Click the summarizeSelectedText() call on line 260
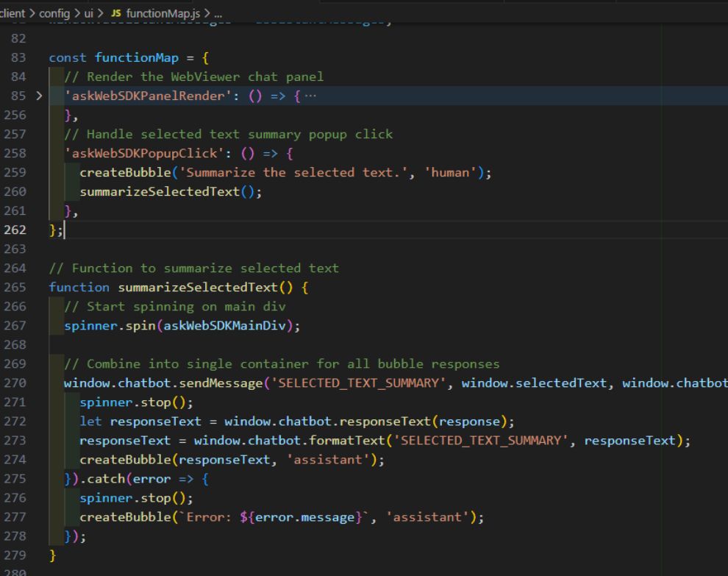Viewport: 728px width, 576px height. [171, 191]
